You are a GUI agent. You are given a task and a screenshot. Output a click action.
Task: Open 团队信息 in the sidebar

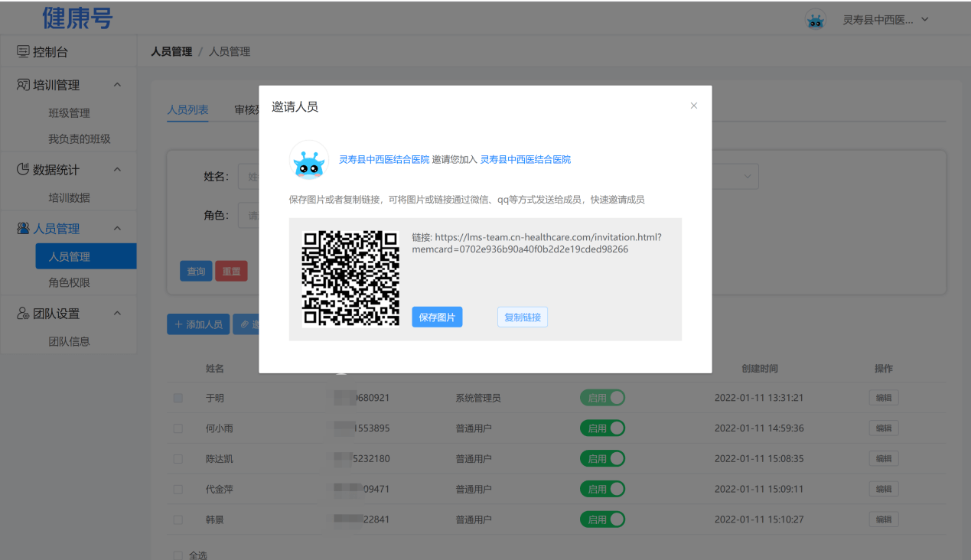coord(69,341)
